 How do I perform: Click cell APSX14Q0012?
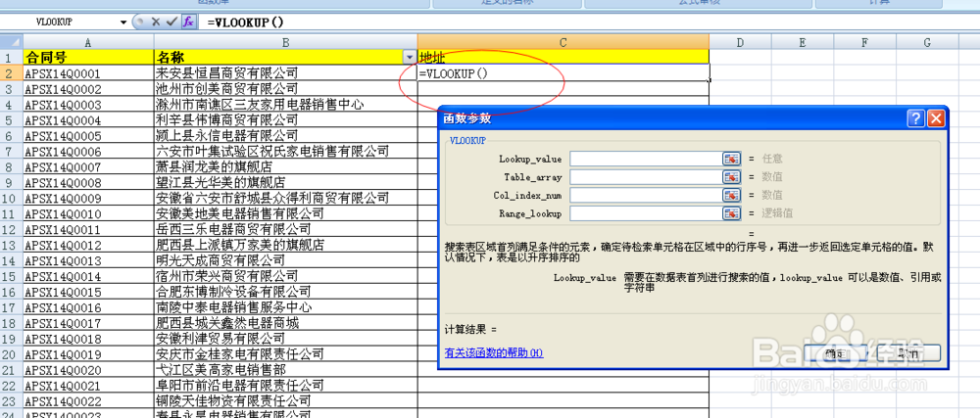[x=88, y=245]
